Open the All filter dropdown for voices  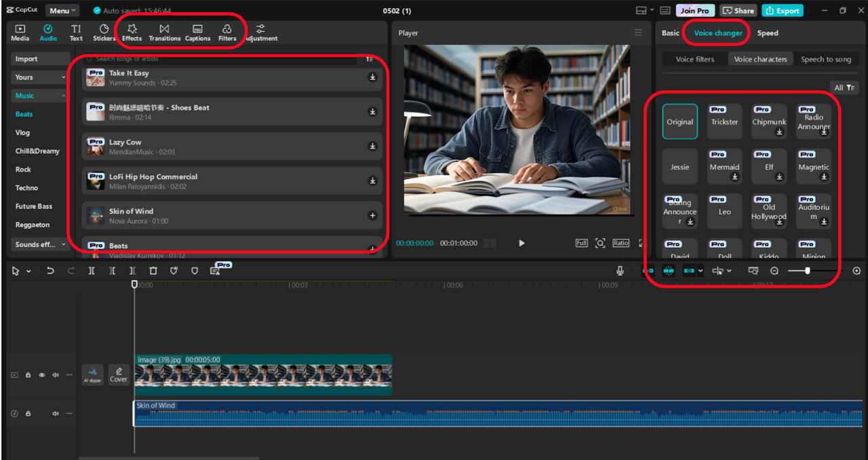(844, 88)
